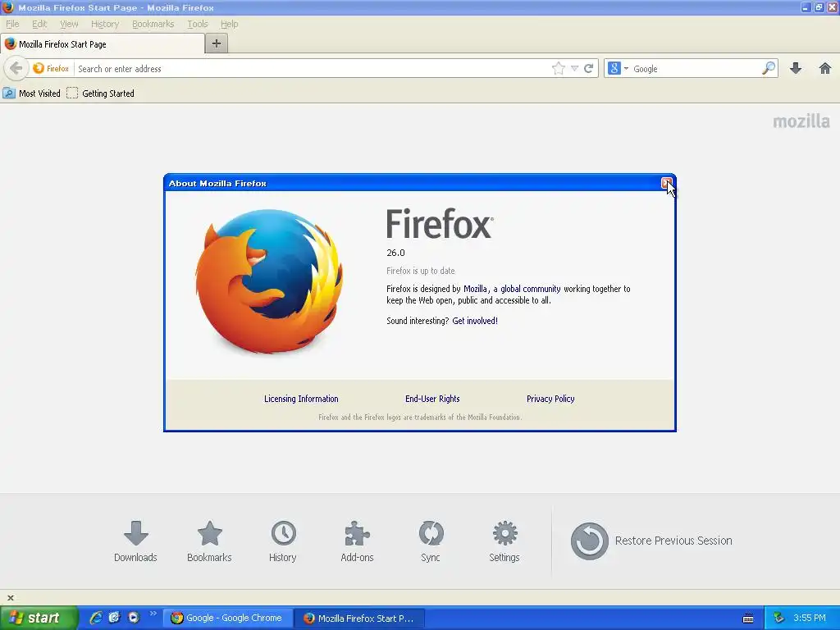Open the End-User Rights link
This screenshot has width=840, height=630.
(x=432, y=399)
